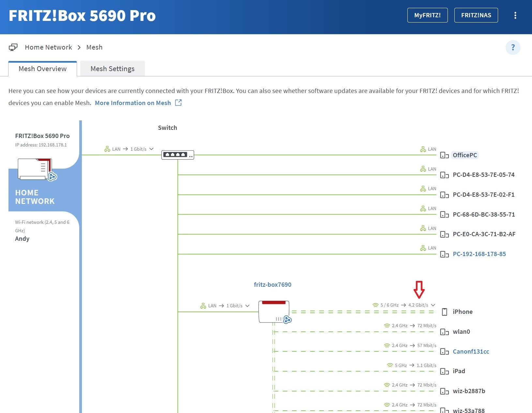The width and height of the screenshot is (532, 413).
Task: Click the wlan0 device icon
Action: (445, 332)
